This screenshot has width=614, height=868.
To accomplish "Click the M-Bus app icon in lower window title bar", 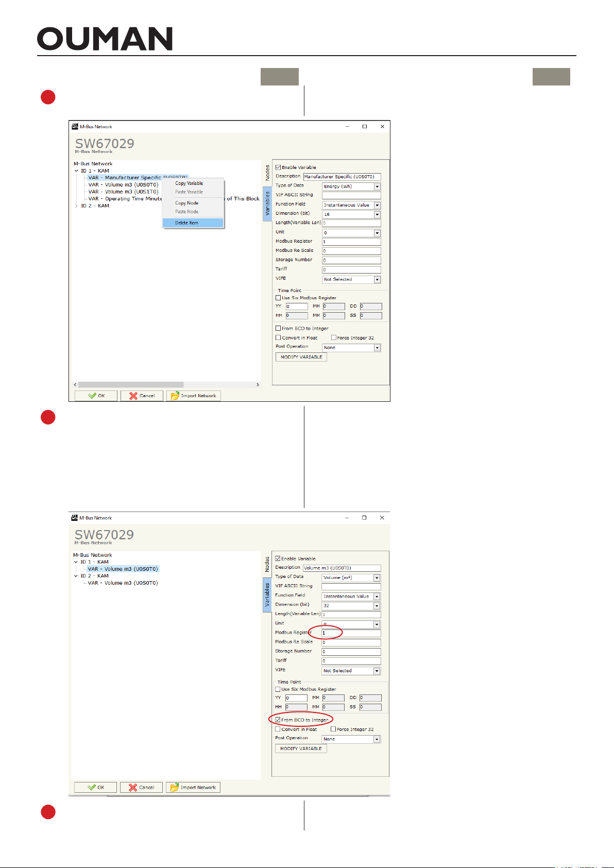I will pyautogui.click(x=75, y=518).
